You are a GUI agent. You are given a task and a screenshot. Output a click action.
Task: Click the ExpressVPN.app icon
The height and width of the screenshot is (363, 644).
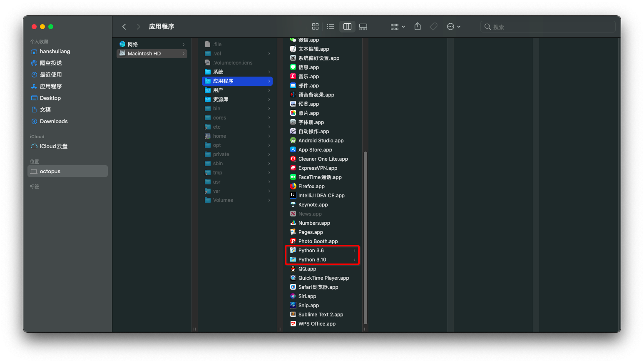point(293,168)
